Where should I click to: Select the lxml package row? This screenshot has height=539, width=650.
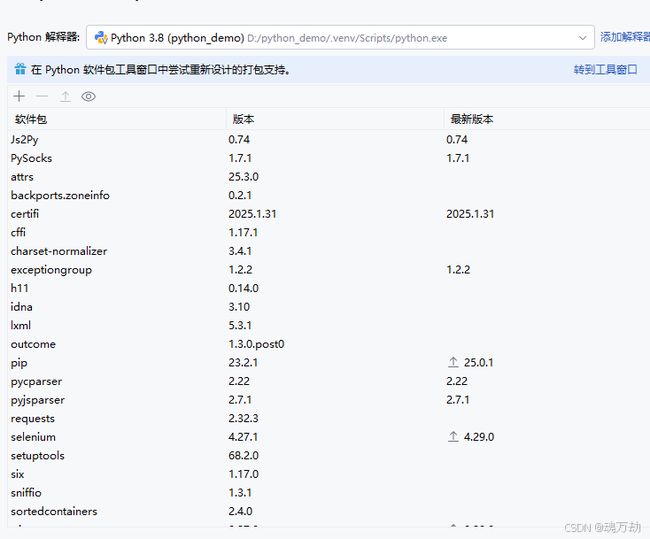click(328, 325)
